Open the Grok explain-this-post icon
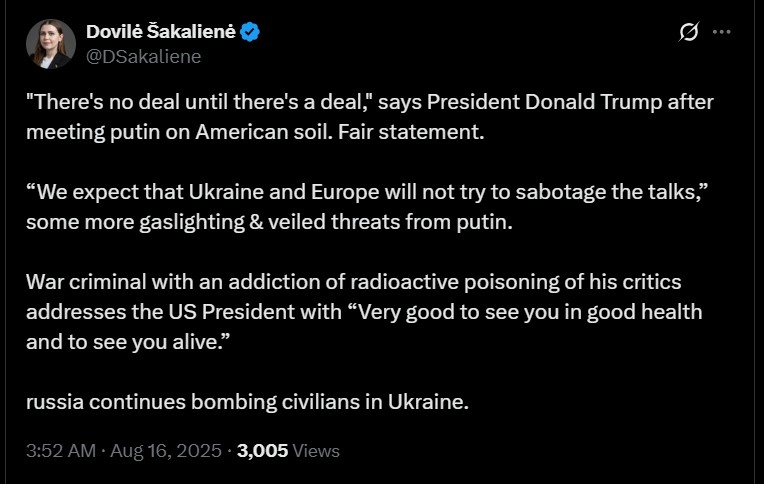 point(689,33)
